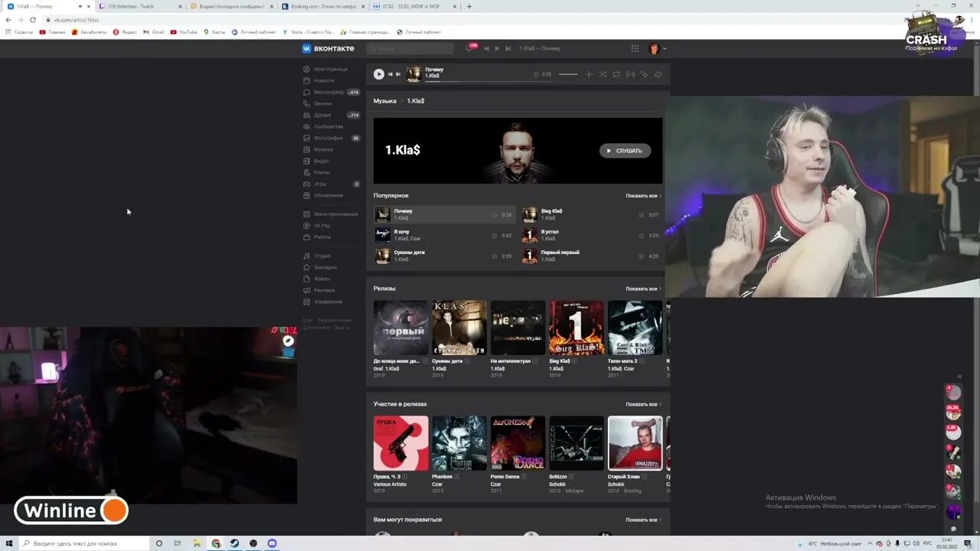Open the Твою мать 2 album cover

[x=635, y=328]
